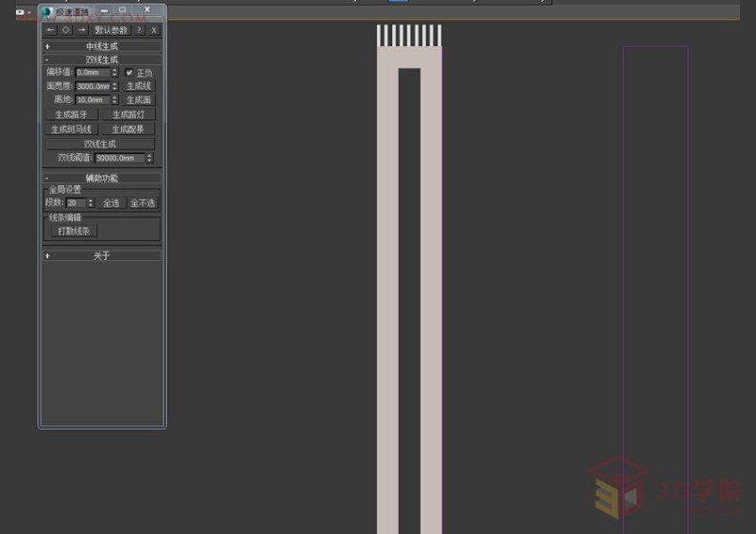The image size is (756, 534).
Task: Click the 生成斑马线 zebra crossing button
Action: click(x=72, y=129)
